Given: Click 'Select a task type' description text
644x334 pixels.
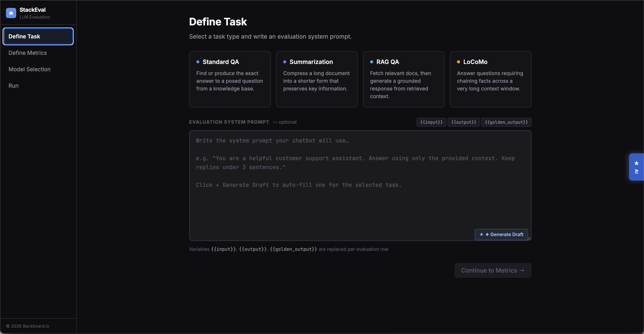Looking at the screenshot, I should pyautogui.click(x=270, y=36).
